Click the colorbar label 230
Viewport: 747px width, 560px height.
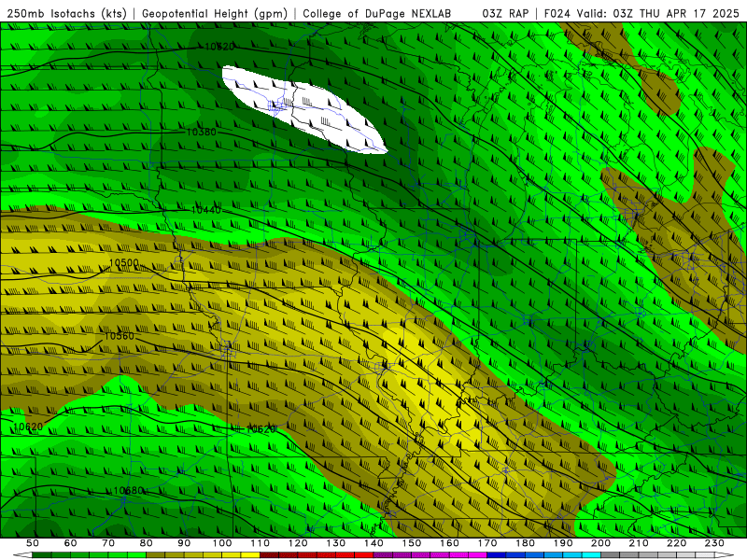coord(714,543)
